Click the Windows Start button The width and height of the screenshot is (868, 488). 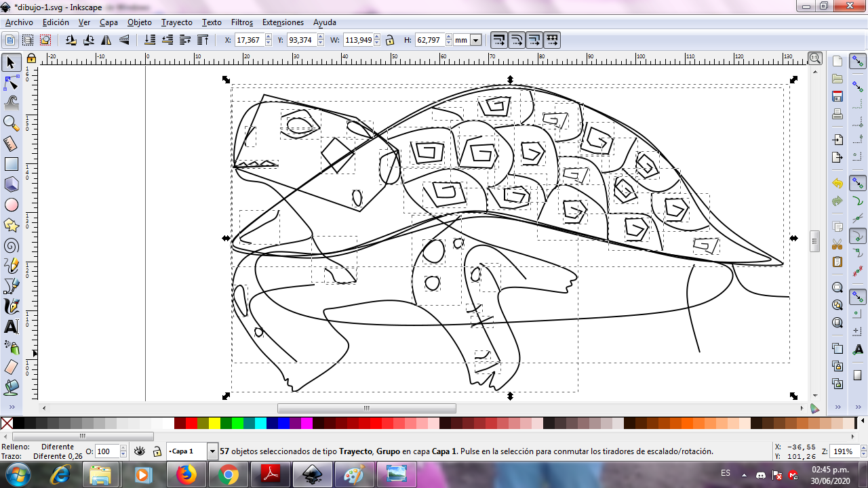(17, 474)
